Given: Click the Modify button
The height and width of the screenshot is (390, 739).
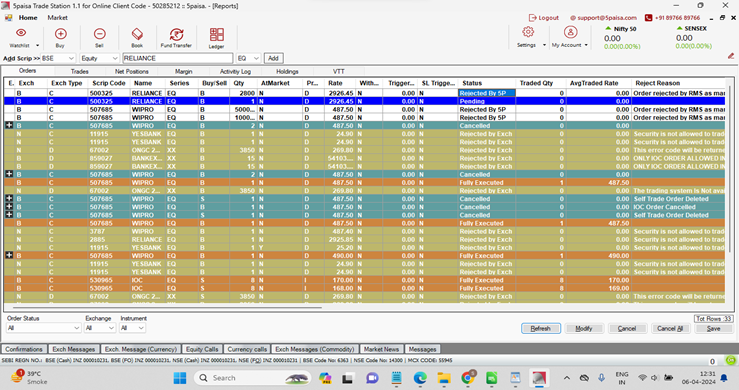Looking at the screenshot, I should pos(583,328).
